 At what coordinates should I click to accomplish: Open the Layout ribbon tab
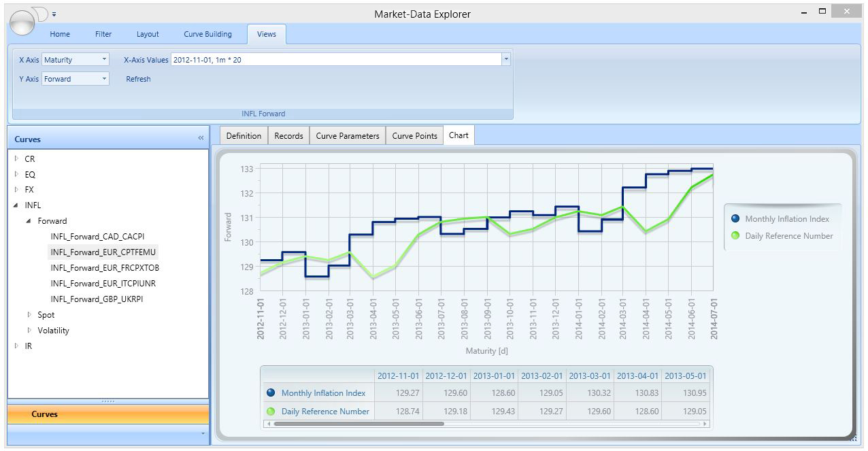pyautogui.click(x=148, y=34)
